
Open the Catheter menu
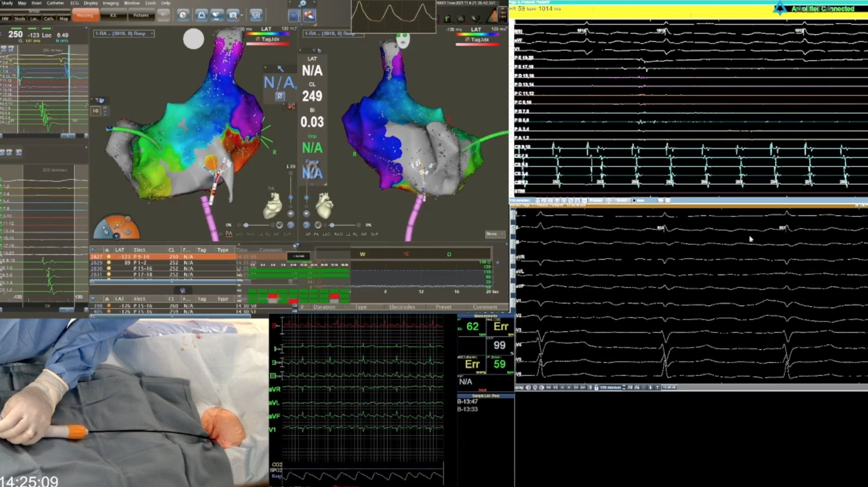tap(55, 3)
